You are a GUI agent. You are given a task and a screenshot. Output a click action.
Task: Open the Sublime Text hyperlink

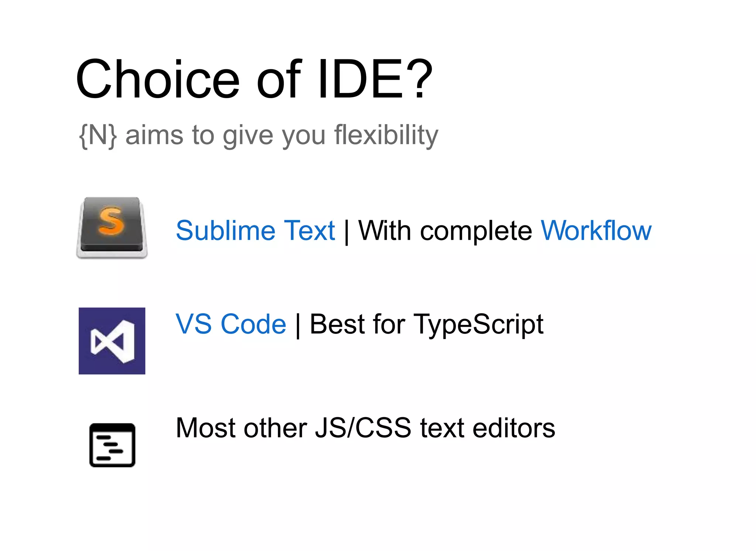click(255, 231)
